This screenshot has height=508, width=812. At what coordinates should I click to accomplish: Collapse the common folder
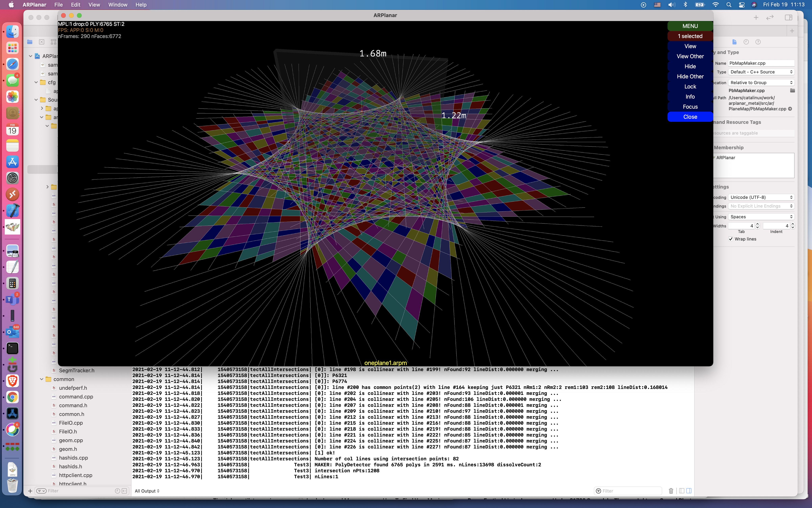coord(42,379)
